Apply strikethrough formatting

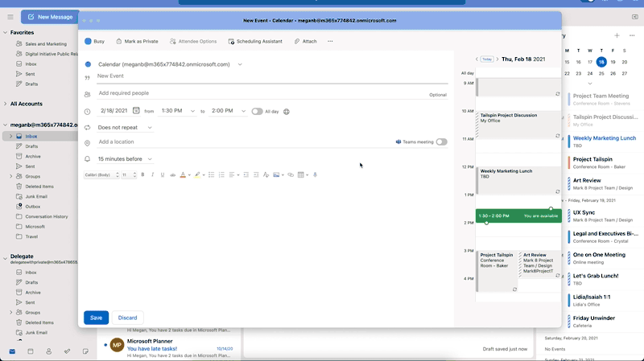172,174
